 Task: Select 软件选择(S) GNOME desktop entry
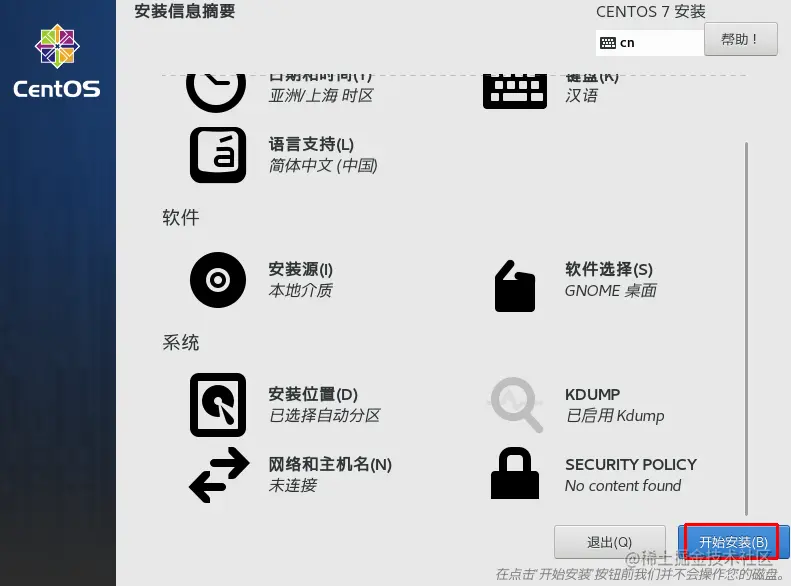[611, 280]
